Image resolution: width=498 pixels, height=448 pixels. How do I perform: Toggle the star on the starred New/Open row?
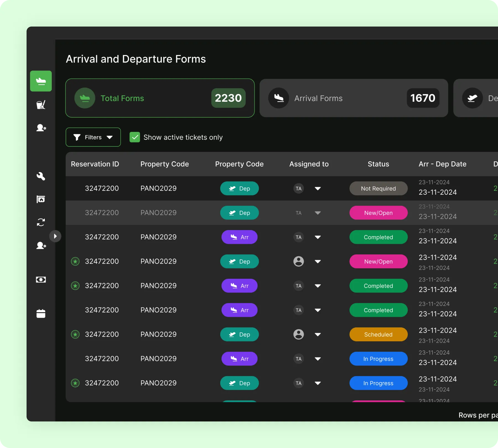(75, 261)
